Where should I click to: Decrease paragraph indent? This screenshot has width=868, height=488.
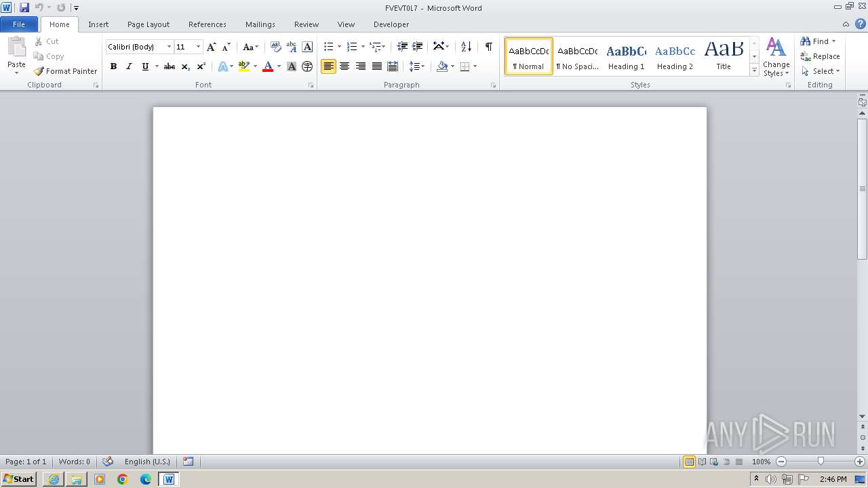(x=402, y=47)
